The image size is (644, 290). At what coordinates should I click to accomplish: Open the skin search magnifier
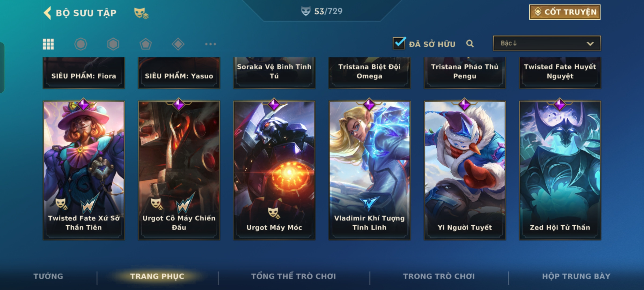[x=470, y=44]
